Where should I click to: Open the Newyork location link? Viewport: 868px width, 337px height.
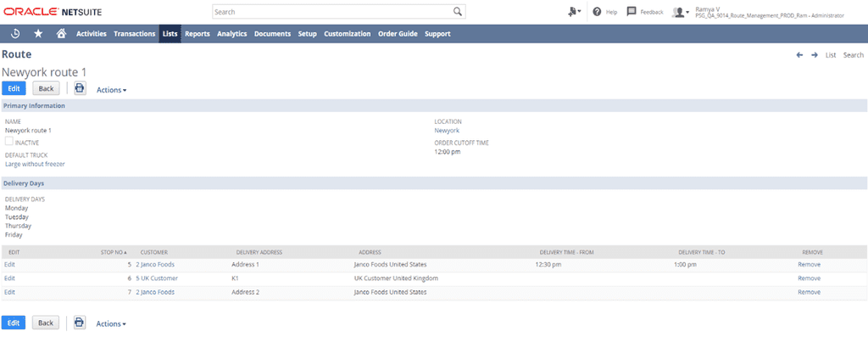(447, 131)
